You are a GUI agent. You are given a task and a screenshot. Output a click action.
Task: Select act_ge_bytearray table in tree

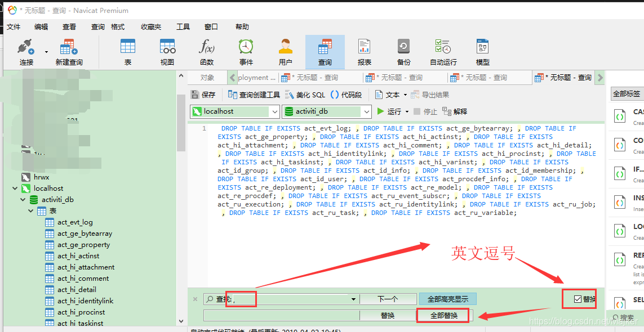pos(85,234)
